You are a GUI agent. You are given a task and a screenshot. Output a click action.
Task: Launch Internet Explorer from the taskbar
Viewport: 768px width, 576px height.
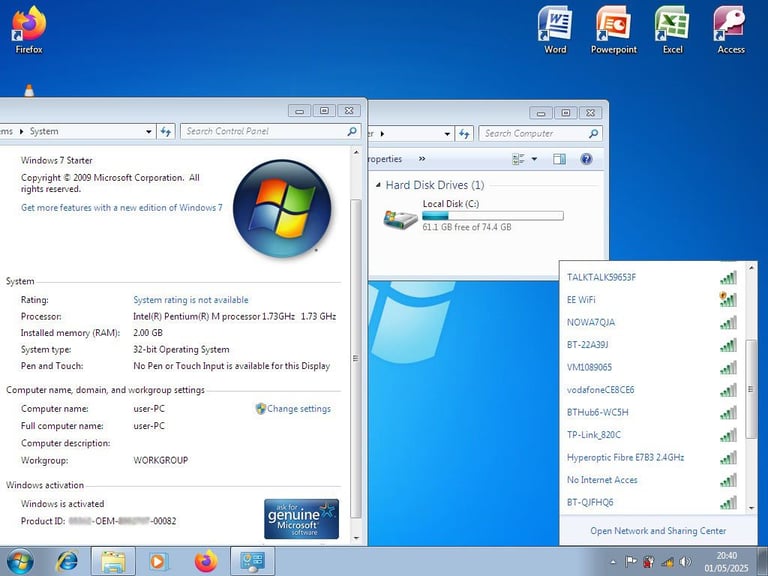pyautogui.click(x=67, y=561)
